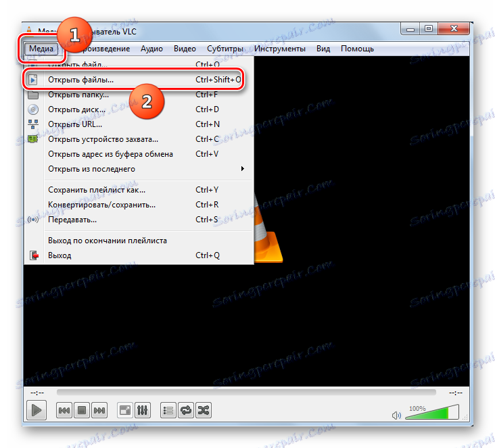
Task: Choose Открыть устройство захвата... entry
Action: pyautogui.click(x=139, y=139)
